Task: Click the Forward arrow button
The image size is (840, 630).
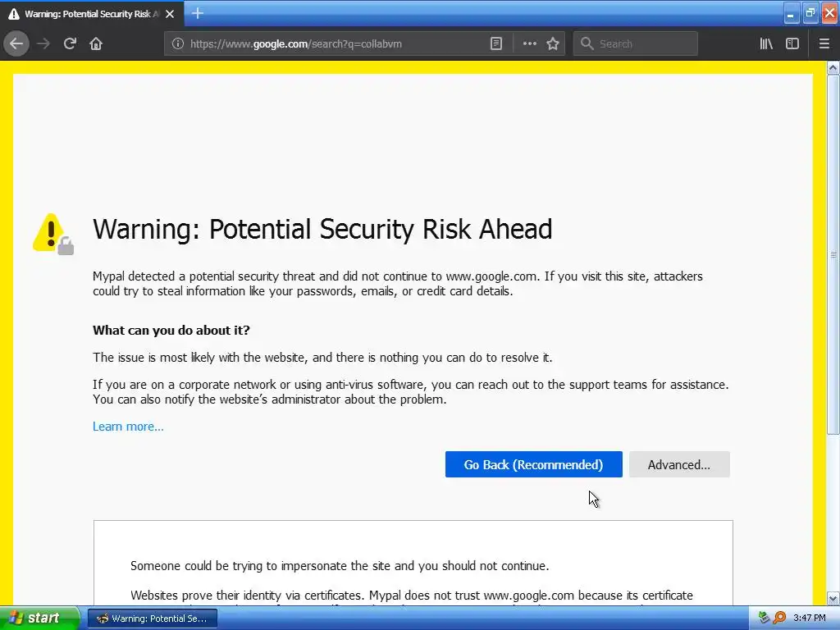Action: point(43,44)
